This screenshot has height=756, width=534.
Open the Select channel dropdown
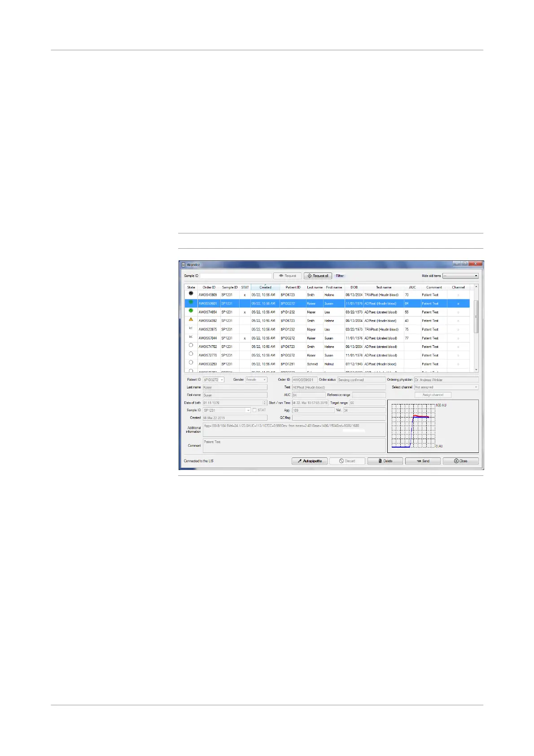446,387
